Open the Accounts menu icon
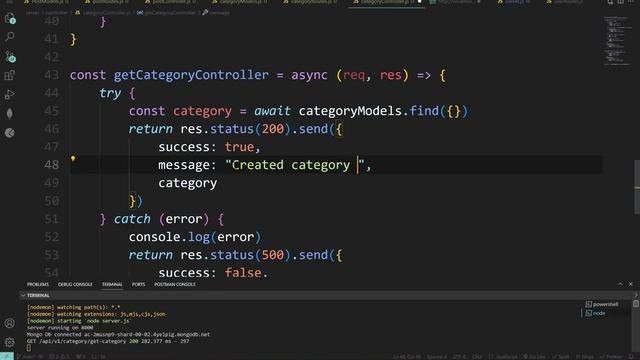Viewport: 640px width, 360px height. (9, 323)
